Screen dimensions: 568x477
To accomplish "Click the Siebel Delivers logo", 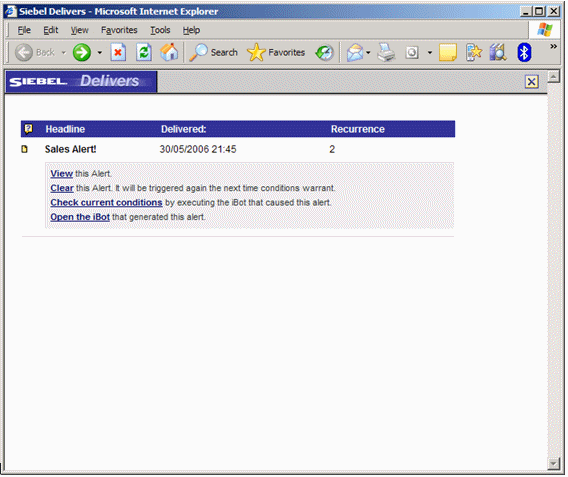I will pyautogui.click(x=81, y=81).
